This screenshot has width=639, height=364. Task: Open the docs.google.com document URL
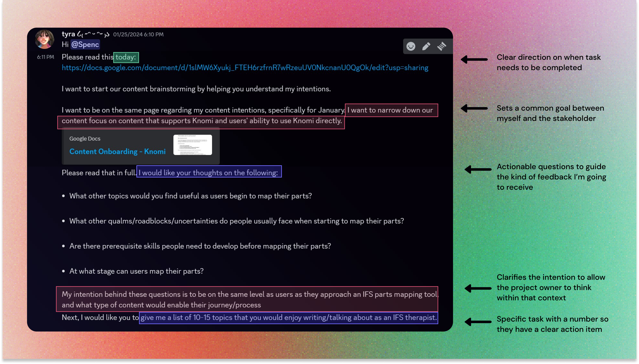(x=245, y=68)
